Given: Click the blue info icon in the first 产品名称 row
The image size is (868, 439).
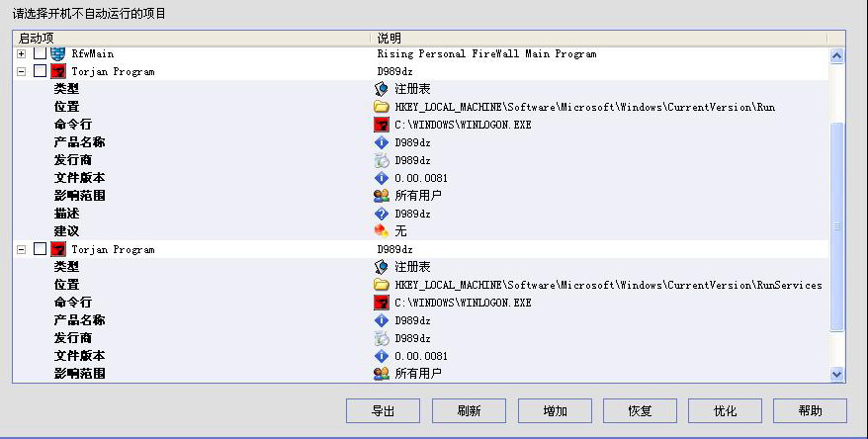Looking at the screenshot, I should point(382,142).
